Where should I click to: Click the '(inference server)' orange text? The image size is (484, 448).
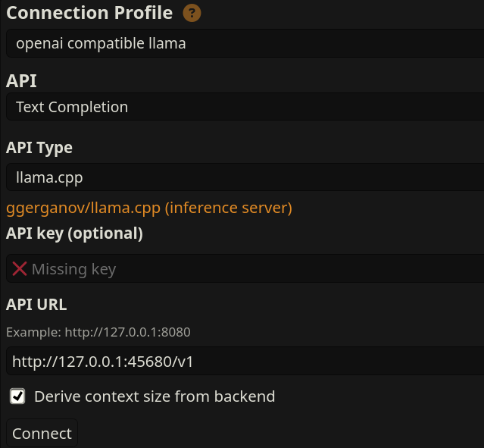[x=229, y=208]
